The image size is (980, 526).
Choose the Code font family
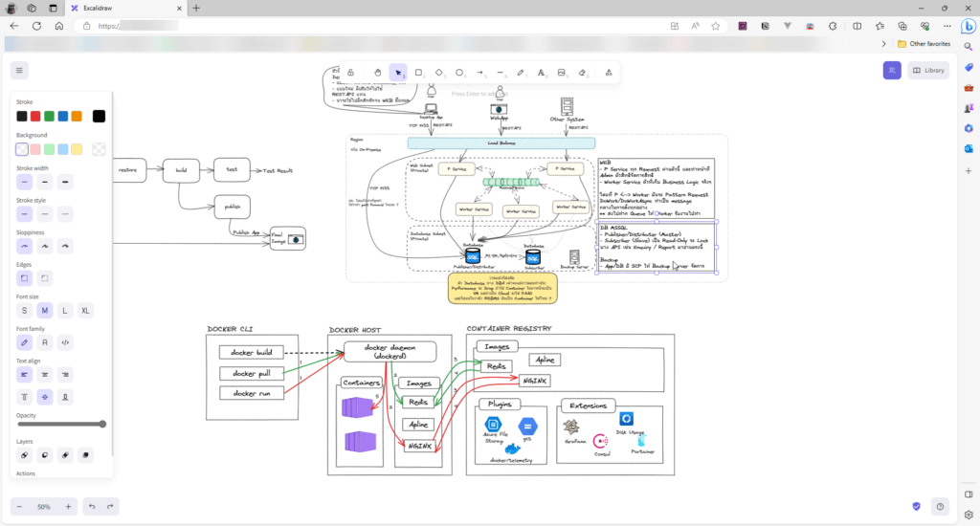pyautogui.click(x=65, y=342)
